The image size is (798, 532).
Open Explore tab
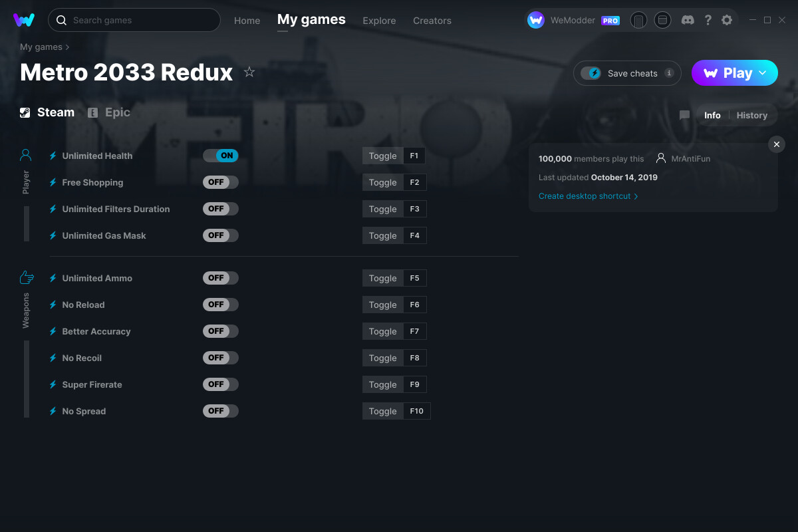(x=379, y=21)
